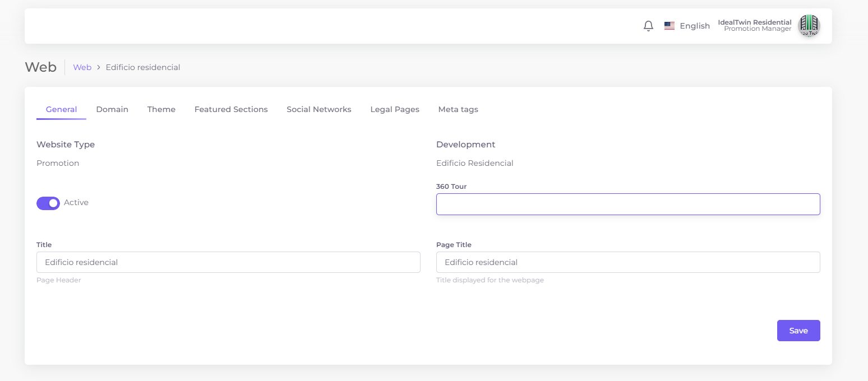The image size is (868, 381).
Task: Click the US flag language icon
Action: (x=669, y=26)
